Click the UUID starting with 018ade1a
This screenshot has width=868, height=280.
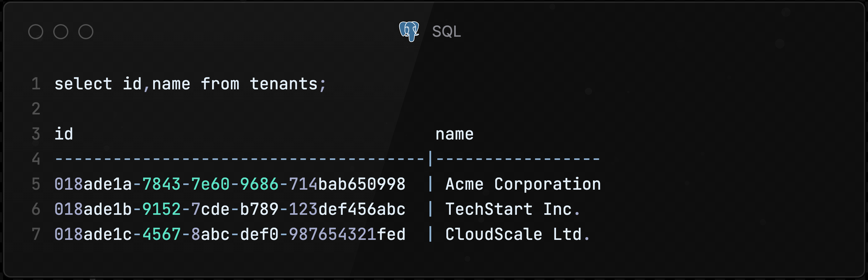230,184
